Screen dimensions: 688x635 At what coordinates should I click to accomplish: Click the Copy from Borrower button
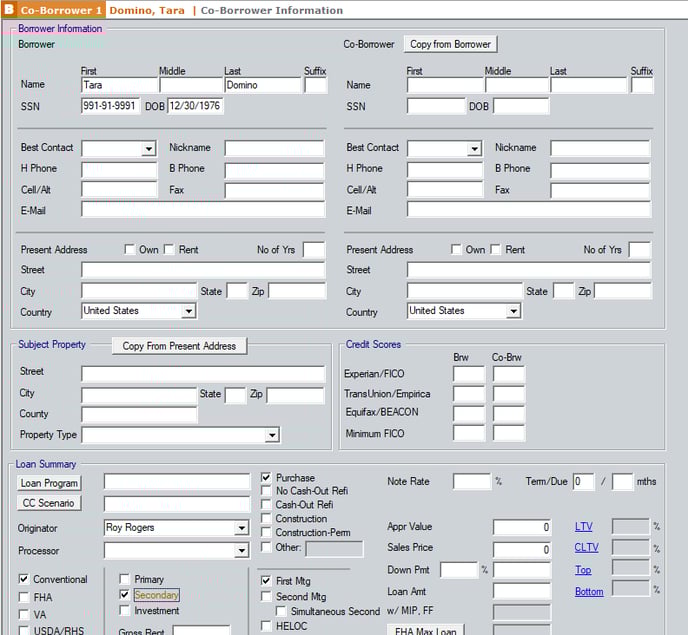(x=450, y=44)
